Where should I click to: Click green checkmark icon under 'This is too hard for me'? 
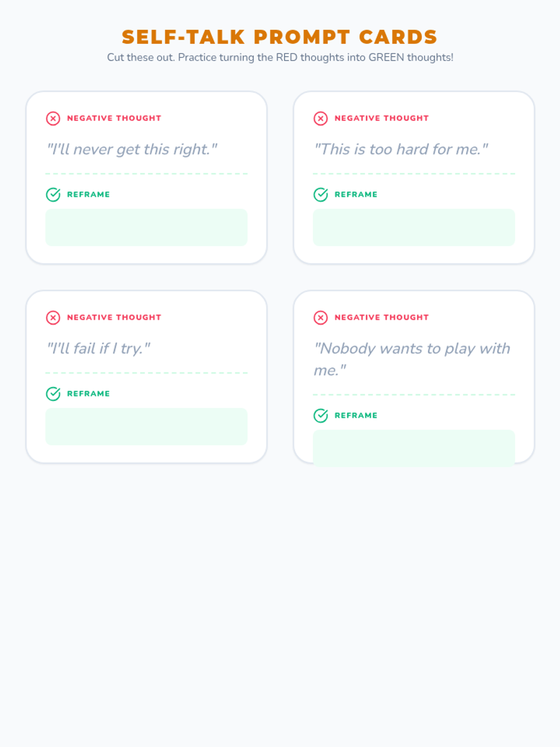point(321,194)
